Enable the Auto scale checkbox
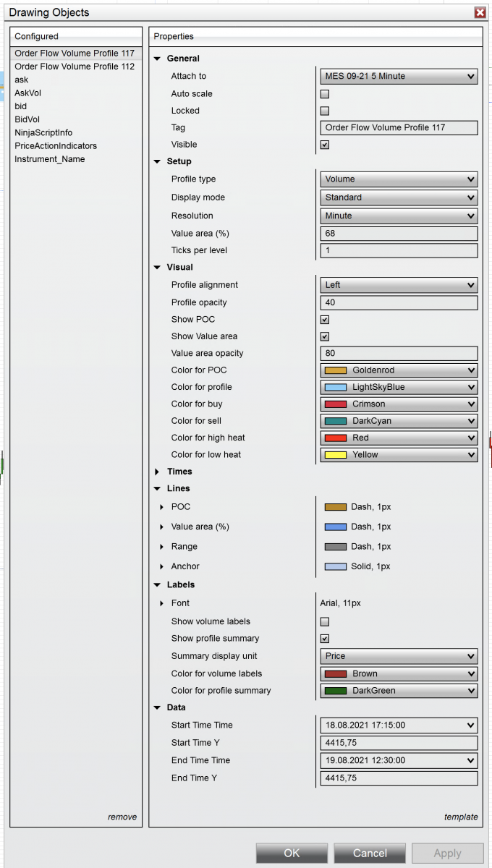This screenshot has height=868, width=492. pos(325,94)
